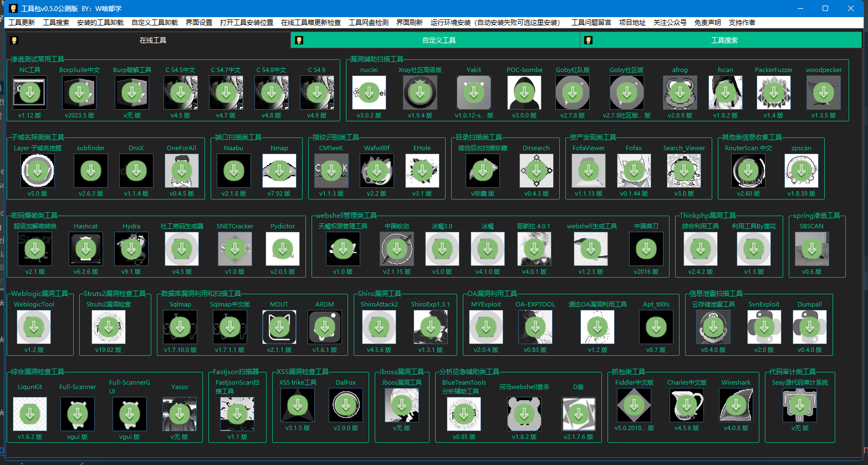Open the Dirsearch download icon
This screenshot has width=868, height=465.
tap(537, 171)
